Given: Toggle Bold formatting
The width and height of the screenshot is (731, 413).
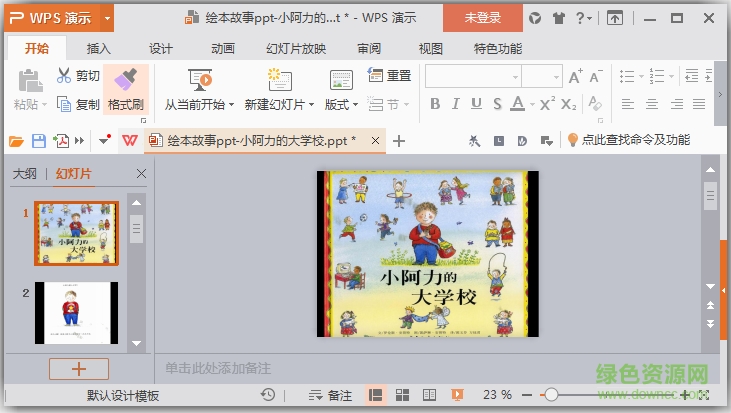Looking at the screenshot, I should pyautogui.click(x=435, y=103).
